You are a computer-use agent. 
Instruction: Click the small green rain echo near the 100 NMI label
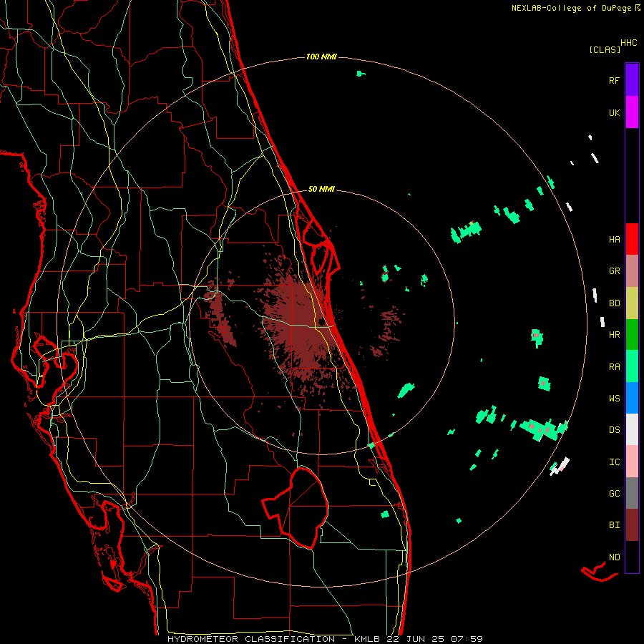tap(360, 74)
